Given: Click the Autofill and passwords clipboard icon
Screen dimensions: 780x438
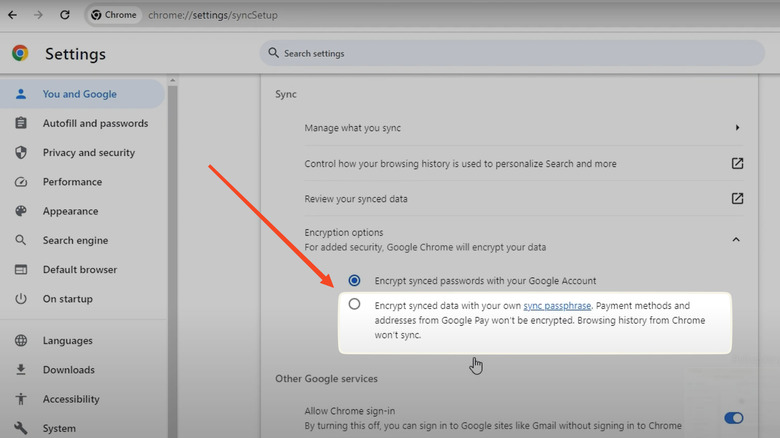Looking at the screenshot, I should 21,124.
